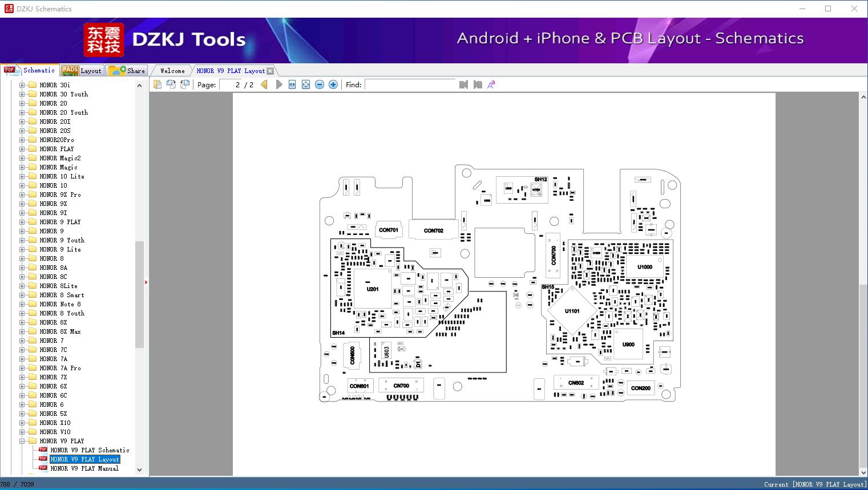Click the CON702 connector on the layout

click(434, 230)
